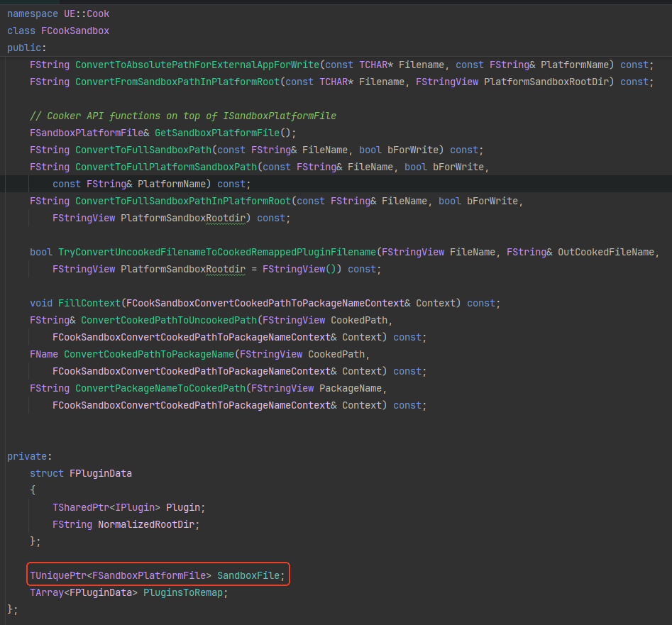Click ConvertToFullSandboxPathInPlatformRoot method name
The image size is (672, 625).
tap(183, 201)
